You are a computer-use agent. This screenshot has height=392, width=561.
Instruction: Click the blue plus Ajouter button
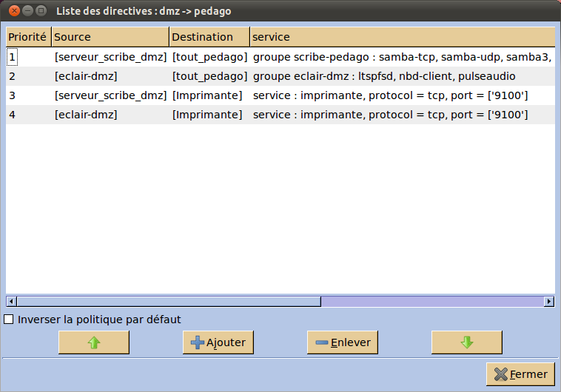tap(218, 342)
